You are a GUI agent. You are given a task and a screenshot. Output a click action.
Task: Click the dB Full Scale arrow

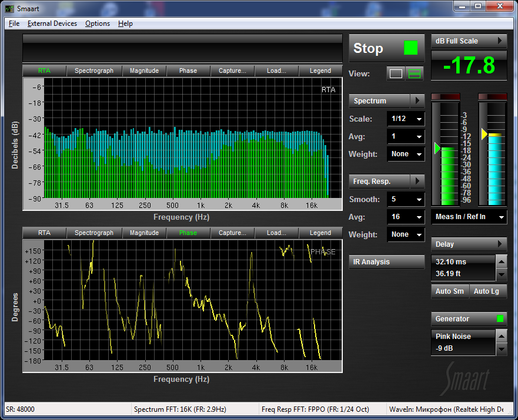point(500,41)
